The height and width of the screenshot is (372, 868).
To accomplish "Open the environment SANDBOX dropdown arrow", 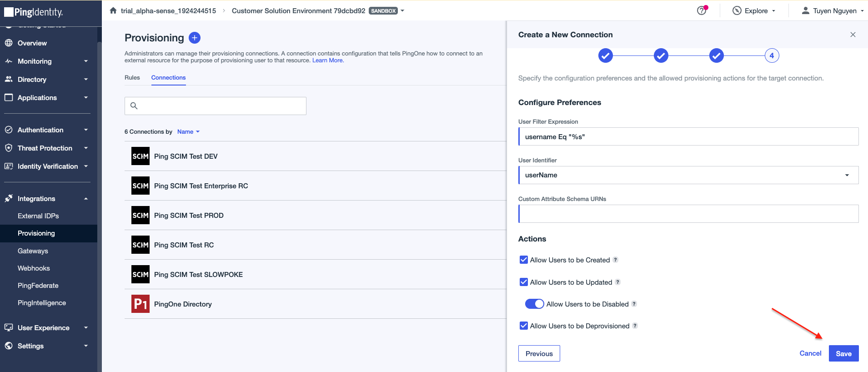I will [402, 10].
